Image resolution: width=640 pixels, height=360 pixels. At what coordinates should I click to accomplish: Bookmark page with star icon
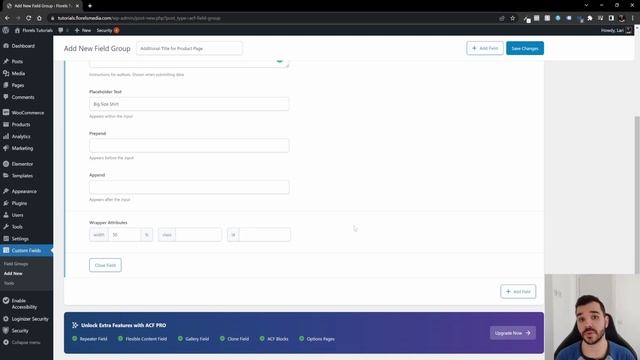(x=513, y=18)
